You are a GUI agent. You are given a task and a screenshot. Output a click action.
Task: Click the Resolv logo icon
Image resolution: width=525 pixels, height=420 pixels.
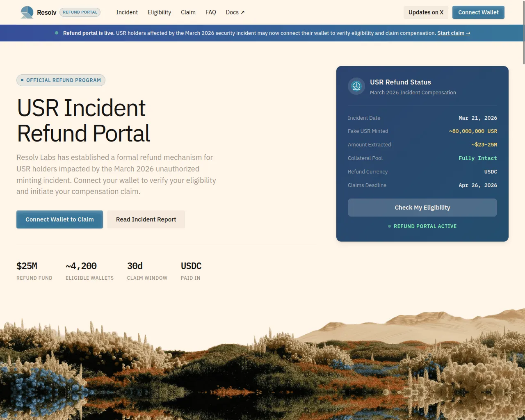coord(27,12)
